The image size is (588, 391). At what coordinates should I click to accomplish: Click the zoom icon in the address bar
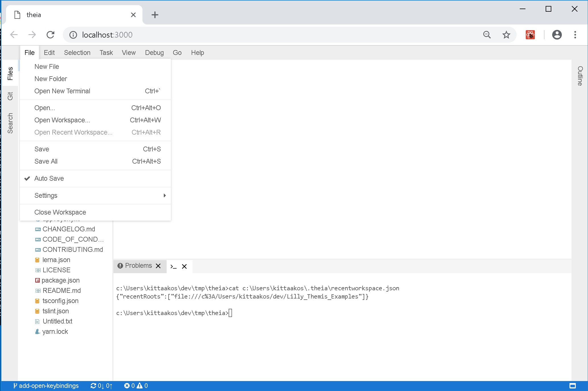tap(487, 35)
